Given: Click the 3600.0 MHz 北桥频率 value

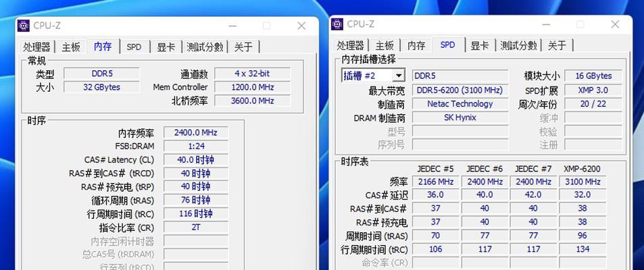Looking at the screenshot, I should (252, 101).
